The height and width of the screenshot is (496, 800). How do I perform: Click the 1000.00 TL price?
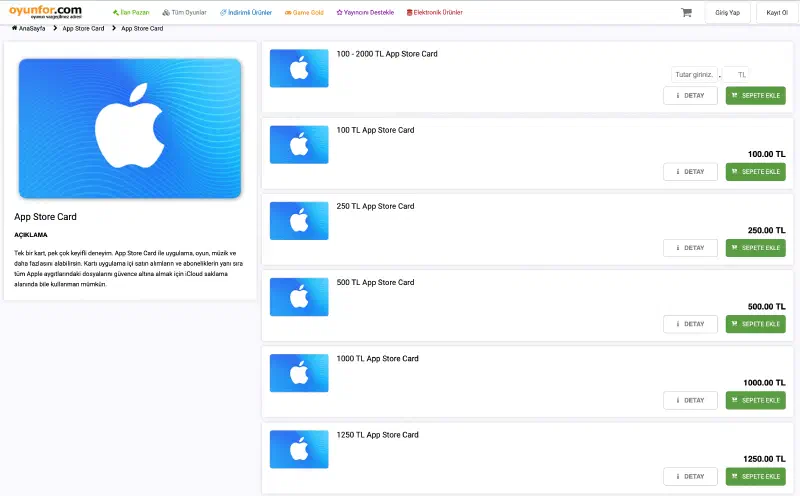[x=765, y=383]
